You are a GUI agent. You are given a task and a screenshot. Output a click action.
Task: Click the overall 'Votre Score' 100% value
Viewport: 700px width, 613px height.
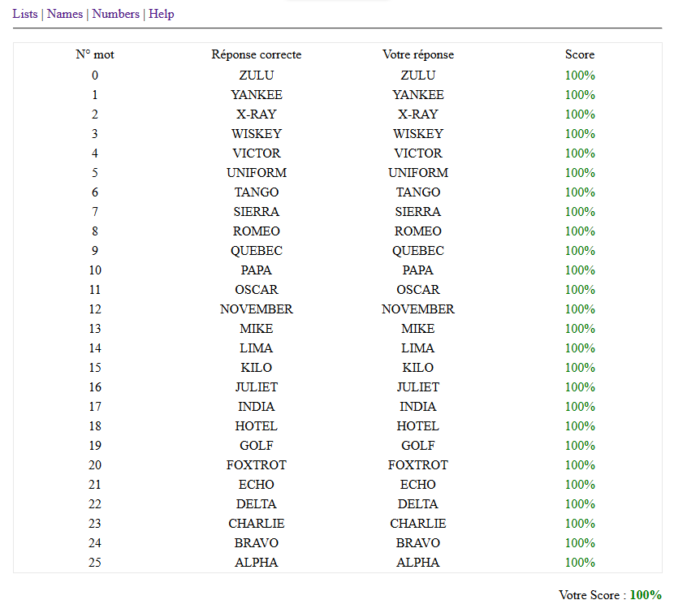pos(646,594)
